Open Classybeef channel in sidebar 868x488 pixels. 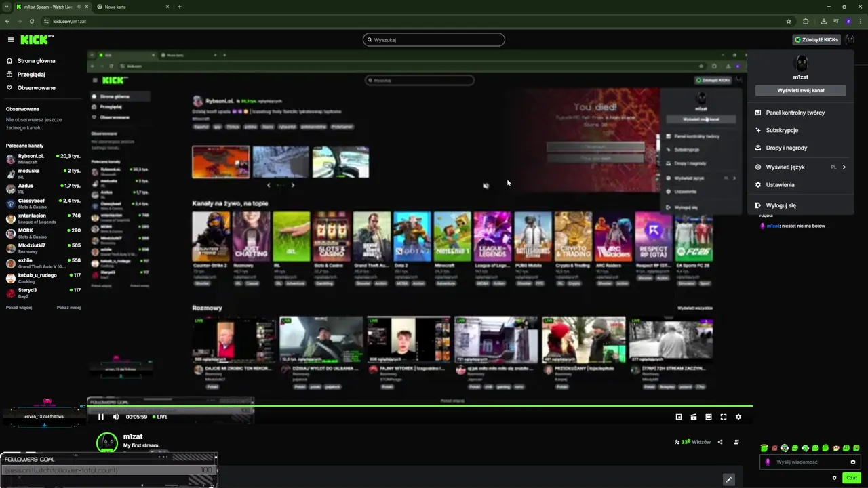(43, 203)
